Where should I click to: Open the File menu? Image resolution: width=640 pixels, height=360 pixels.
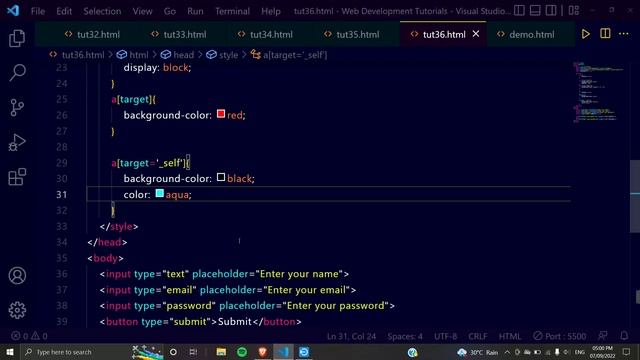pyautogui.click(x=38, y=11)
